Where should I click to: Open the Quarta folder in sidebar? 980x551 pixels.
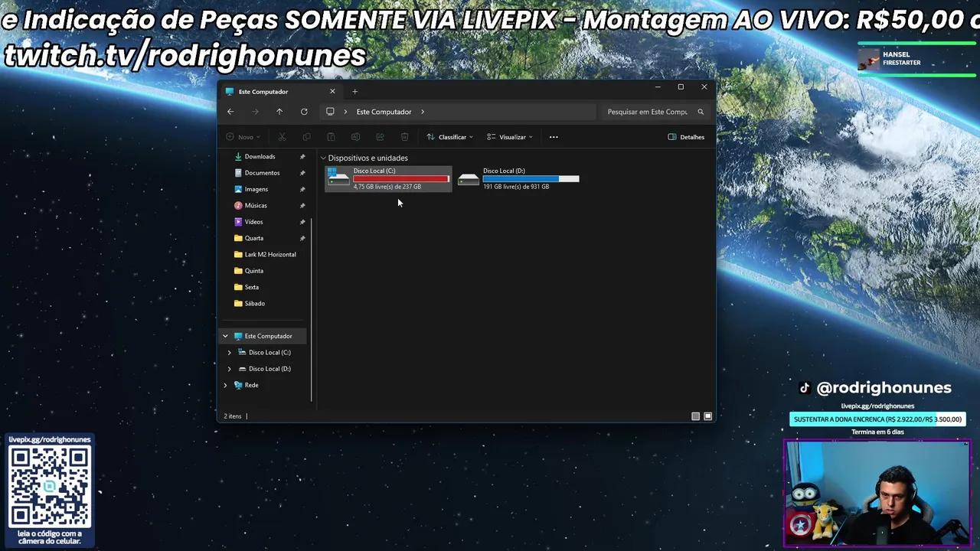coord(253,238)
